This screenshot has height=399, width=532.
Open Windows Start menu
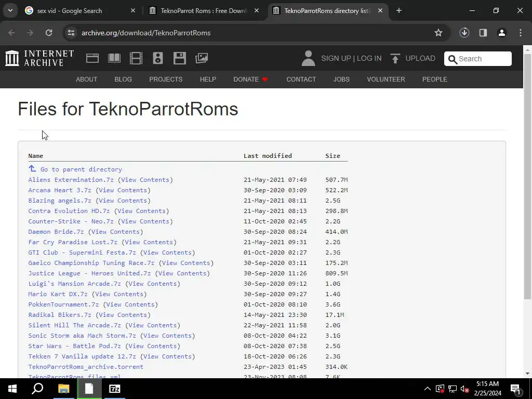tap(12, 389)
